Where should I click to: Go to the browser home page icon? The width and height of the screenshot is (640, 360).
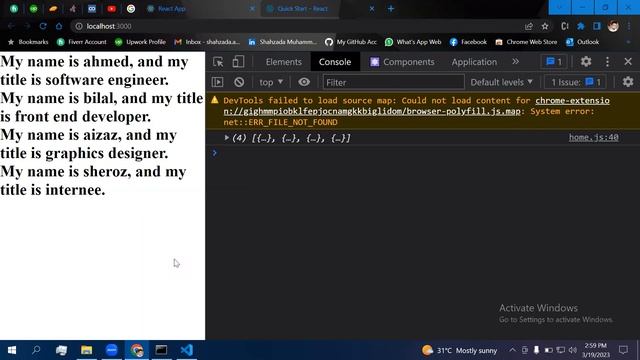point(59,26)
